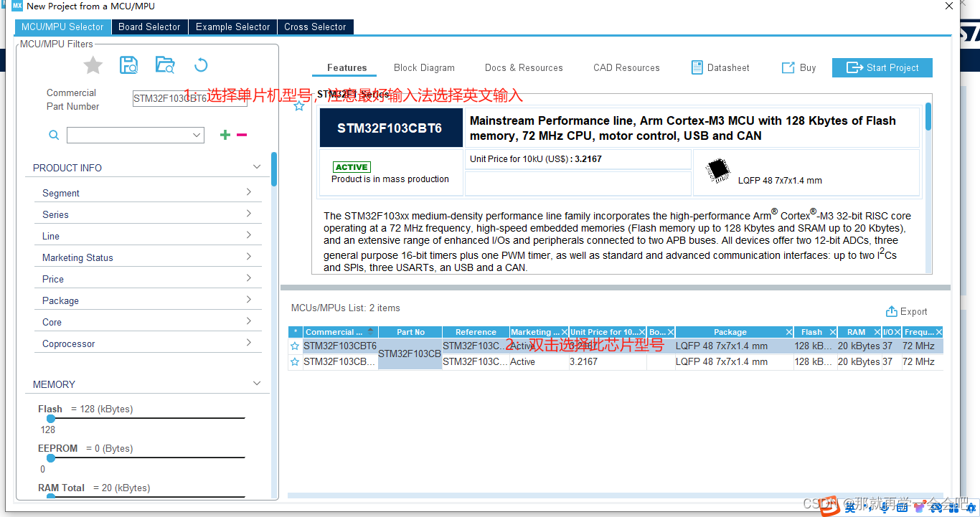
Task: Click the Export icon above MCU list
Action: pos(892,311)
